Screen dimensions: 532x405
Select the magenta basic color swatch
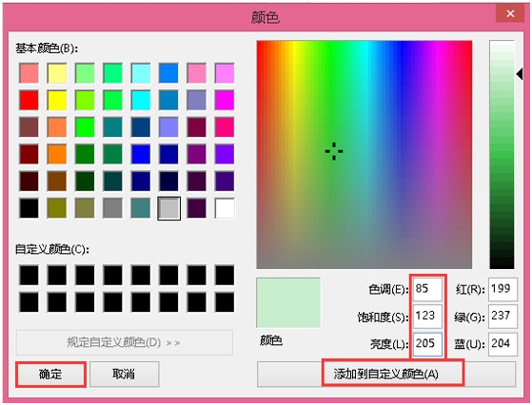tap(225, 101)
